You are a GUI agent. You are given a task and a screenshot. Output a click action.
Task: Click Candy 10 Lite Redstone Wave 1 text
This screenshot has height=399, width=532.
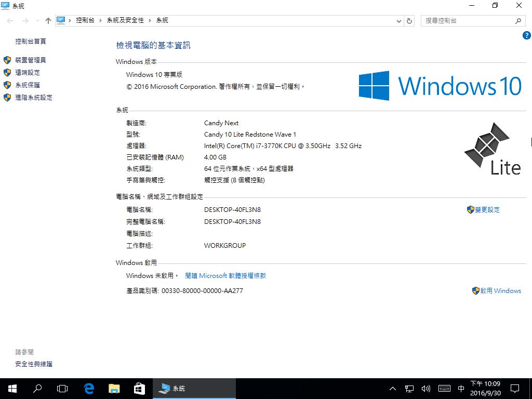pos(250,135)
